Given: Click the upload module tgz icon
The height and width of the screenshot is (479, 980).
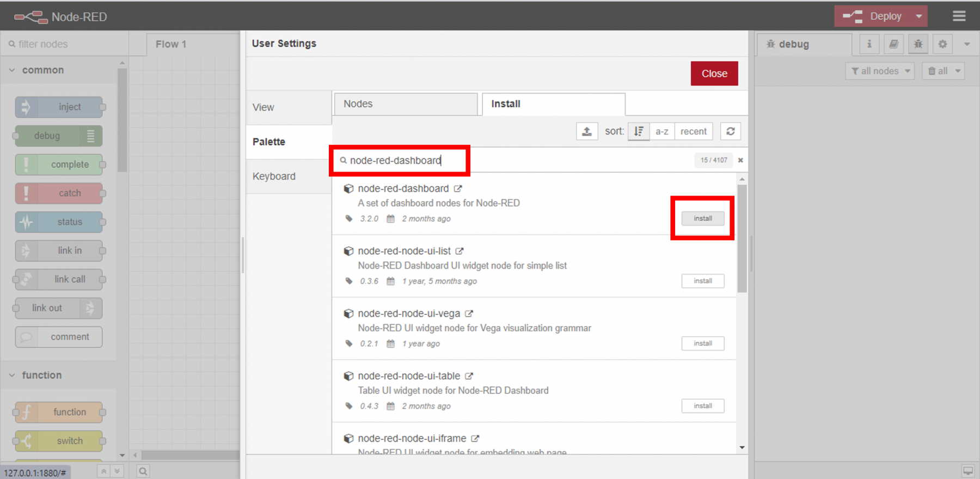Looking at the screenshot, I should (586, 131).
